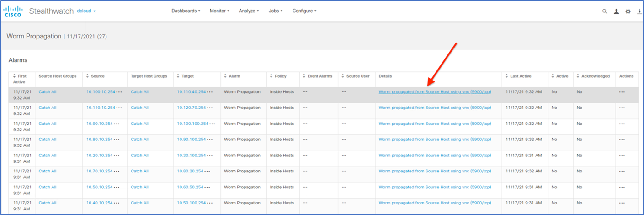Open ellipsis next to source 10.90.10.254
Screen dimensions: 644x215
116,124
